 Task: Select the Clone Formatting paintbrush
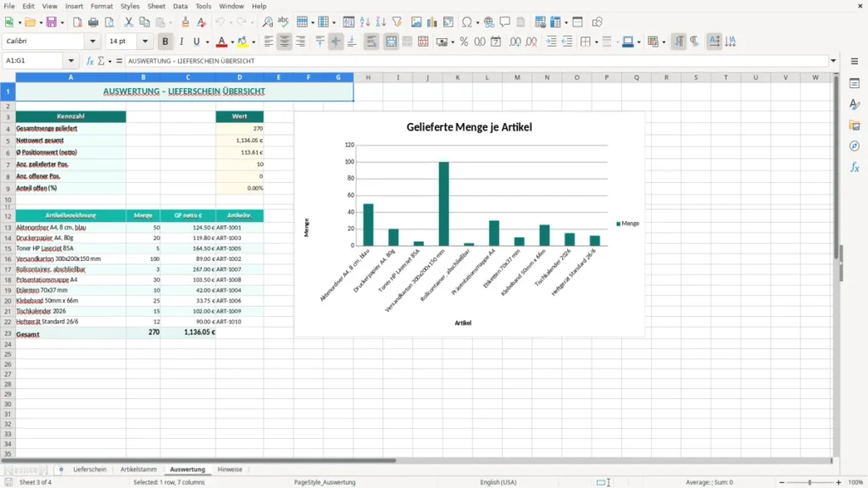click(186, 22)
